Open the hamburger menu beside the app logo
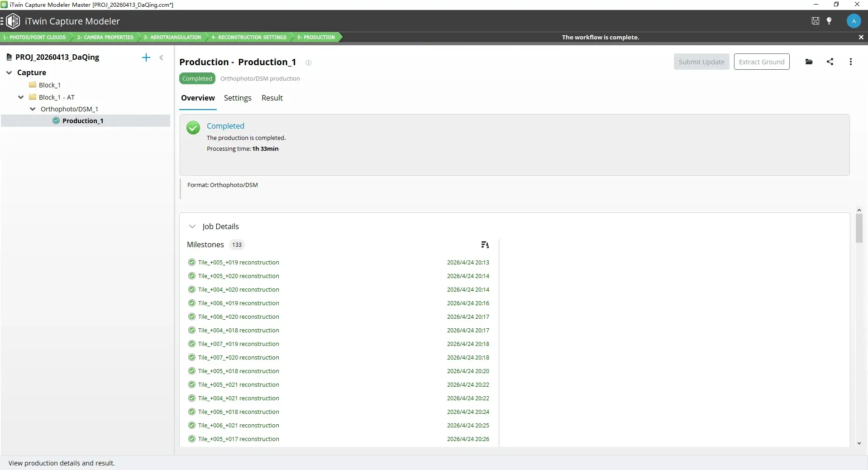Viewport: 868px width, 470px height. click(x=2, y=21)
